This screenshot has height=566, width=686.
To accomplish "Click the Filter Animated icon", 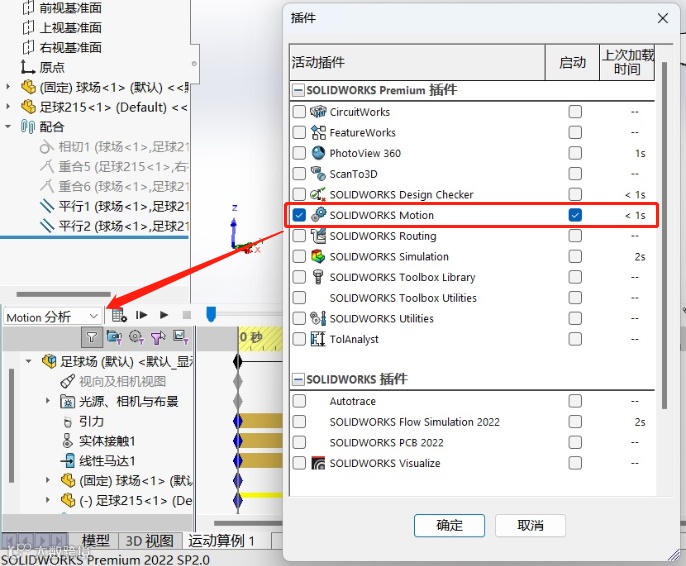I will (x=114, y=337).
